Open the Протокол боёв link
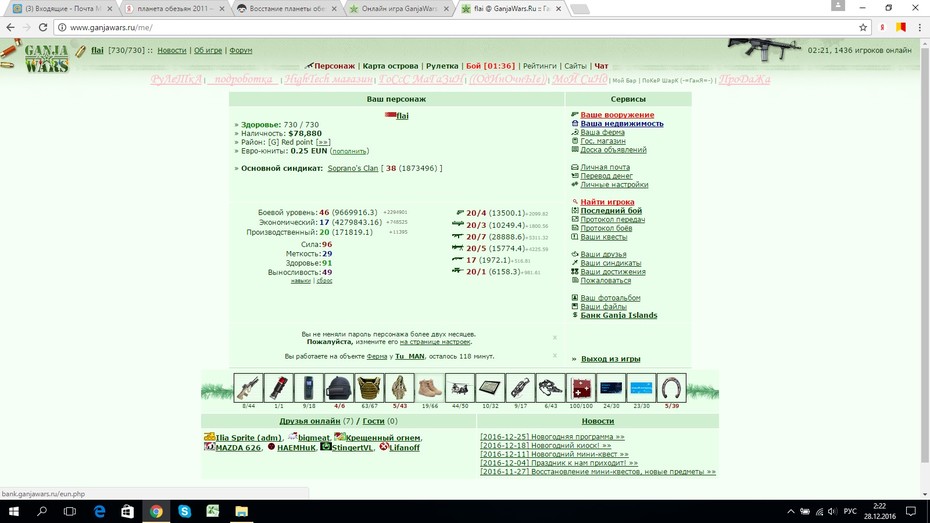Viewport: 930px width, 523px height. (606, 228)
